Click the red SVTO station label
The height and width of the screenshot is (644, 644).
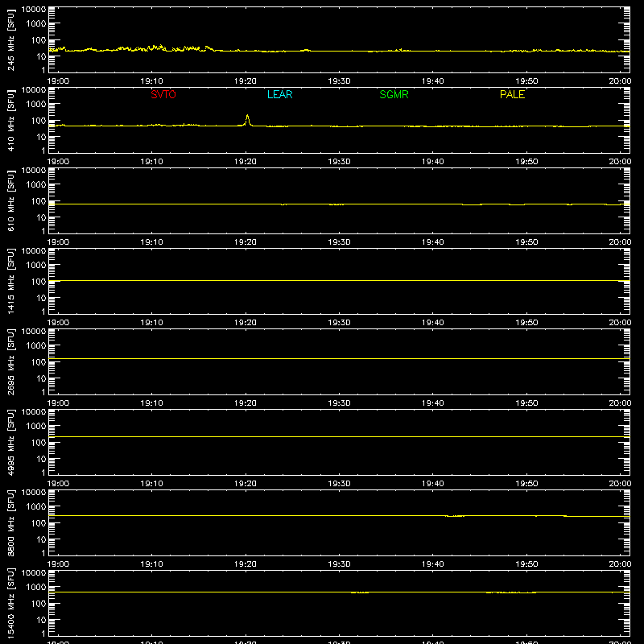click(163, 94)
